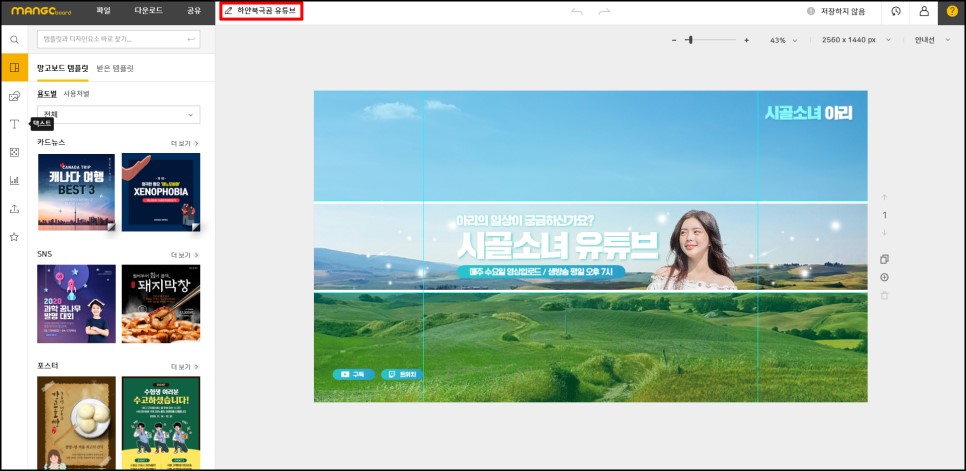Click the plus zoom-in icon
Viewport: 966px width, 471px height.
(x=746, y=40)
